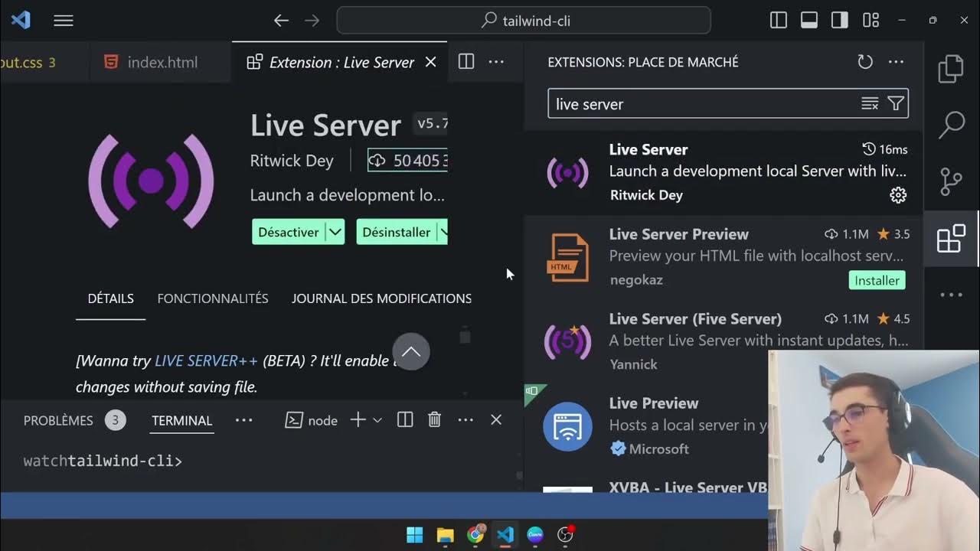
Task: Open Chrome from the taskbar
Action: [475, 534]
